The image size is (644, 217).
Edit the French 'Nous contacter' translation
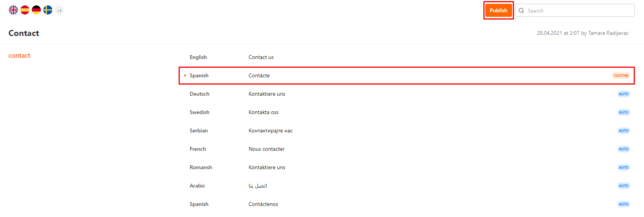click(x=267, y=149)
